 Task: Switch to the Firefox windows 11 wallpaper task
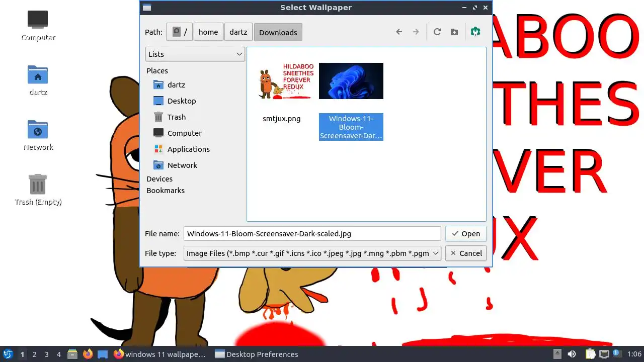point(161,354)
